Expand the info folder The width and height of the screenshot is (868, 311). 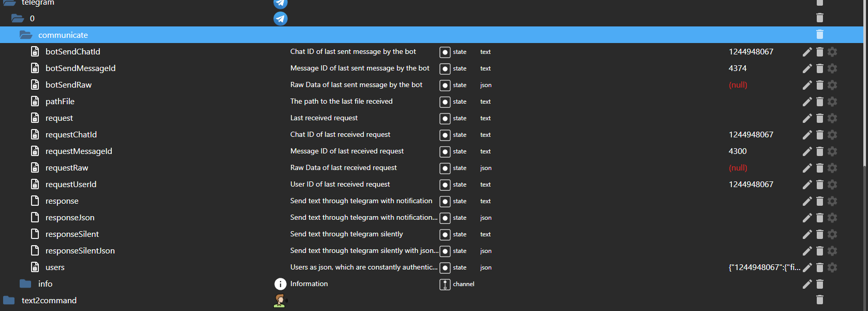pos(25,284)
